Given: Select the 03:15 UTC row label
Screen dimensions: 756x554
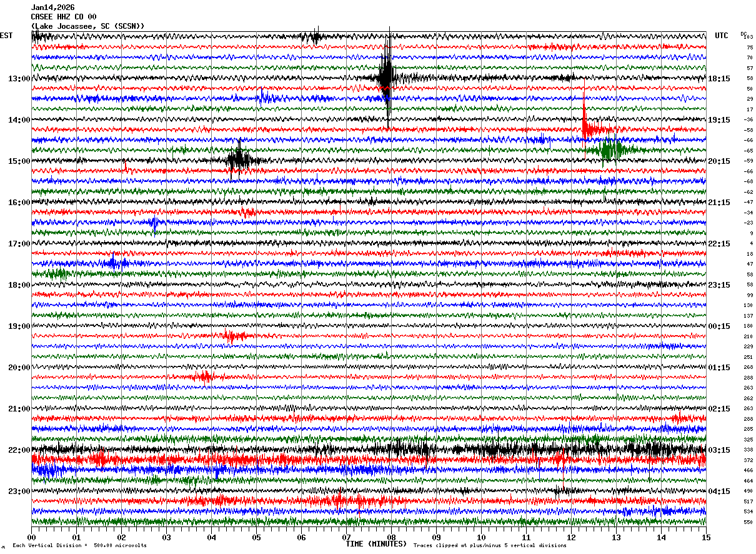Looking at the screenshot, I should tap(719, 450).
